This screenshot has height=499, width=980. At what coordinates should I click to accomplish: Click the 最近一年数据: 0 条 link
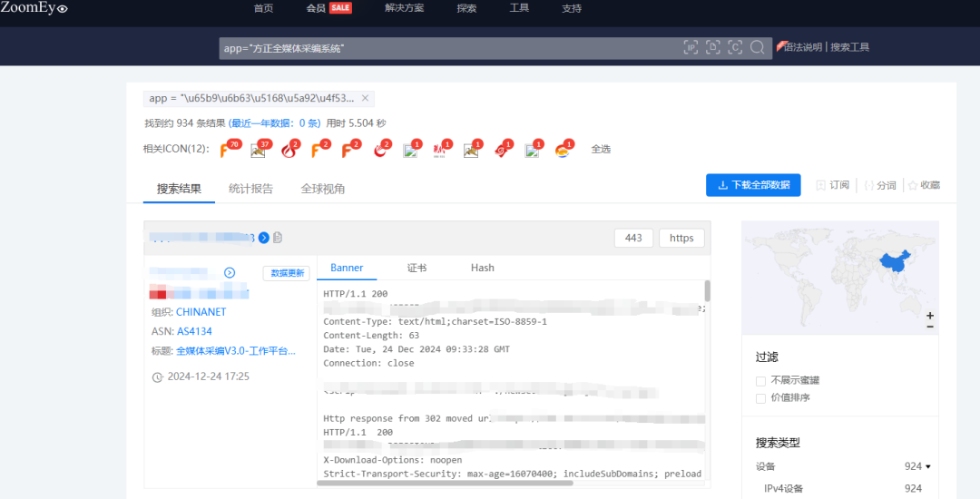pos(274,123)
